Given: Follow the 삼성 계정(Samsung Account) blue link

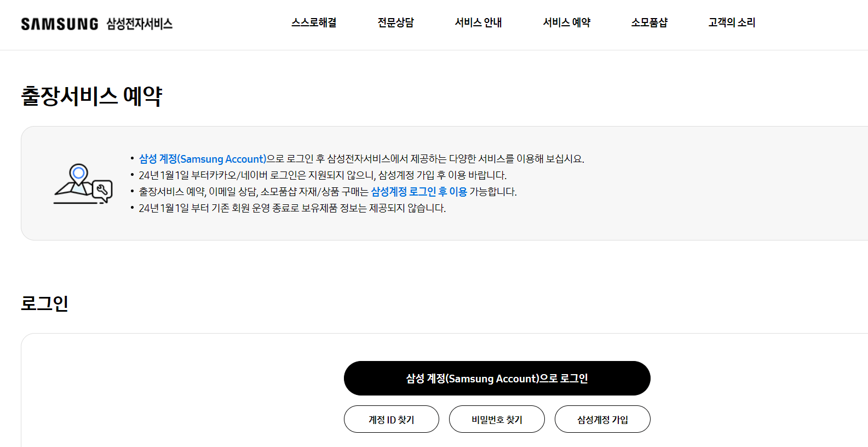Looking at the screenshot, I should 203,159.
